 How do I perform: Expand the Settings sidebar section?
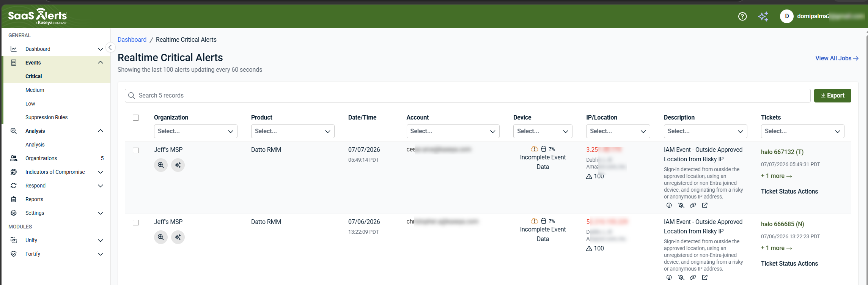click(101, 213)
